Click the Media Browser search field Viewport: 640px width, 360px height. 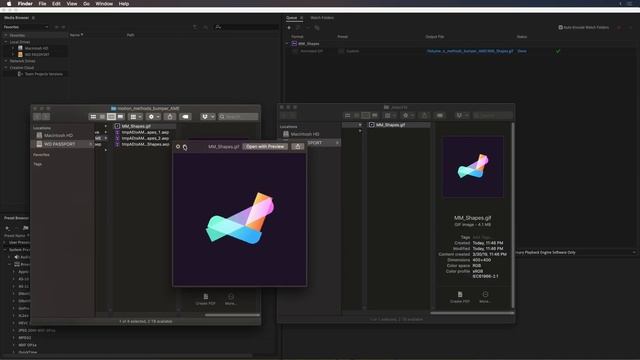pos(247,27)
